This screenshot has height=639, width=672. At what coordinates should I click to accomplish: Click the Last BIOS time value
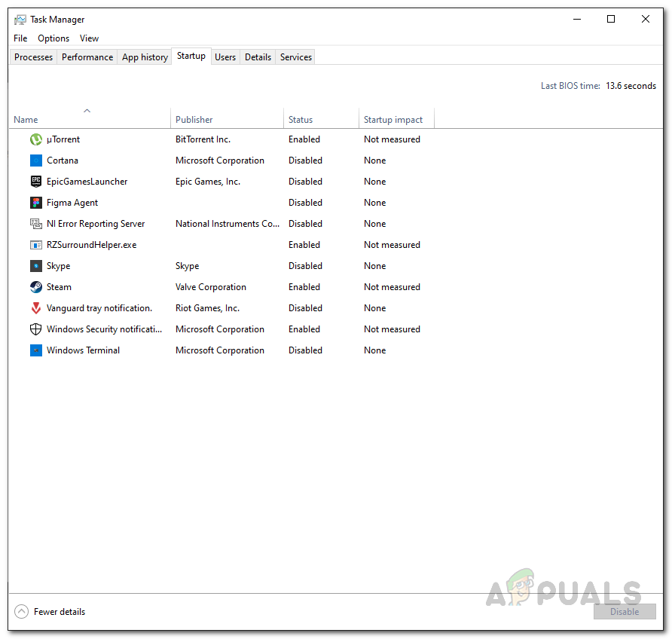pos(631,86)
